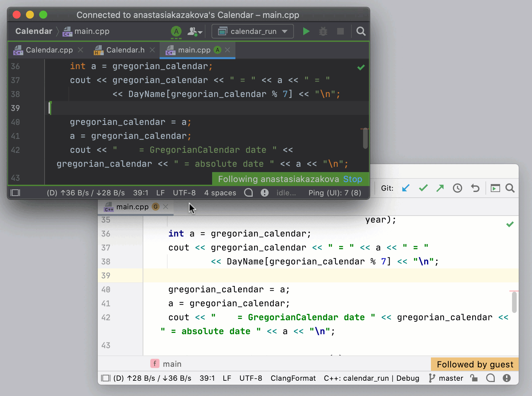Click inspection checkmark in host editor

(x=510, y=224)
